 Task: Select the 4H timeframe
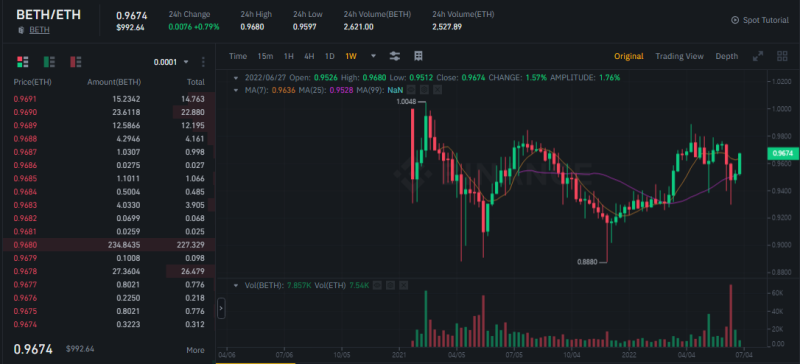pos(309,56)
